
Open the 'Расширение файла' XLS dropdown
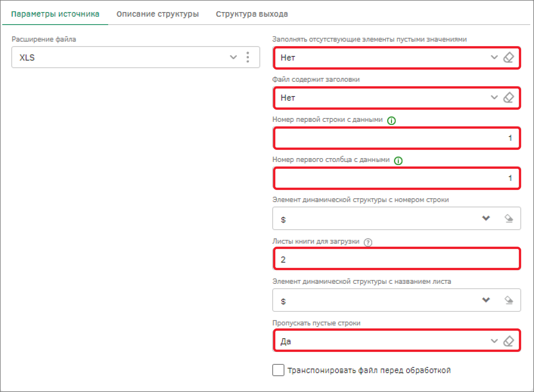[233, 57]
